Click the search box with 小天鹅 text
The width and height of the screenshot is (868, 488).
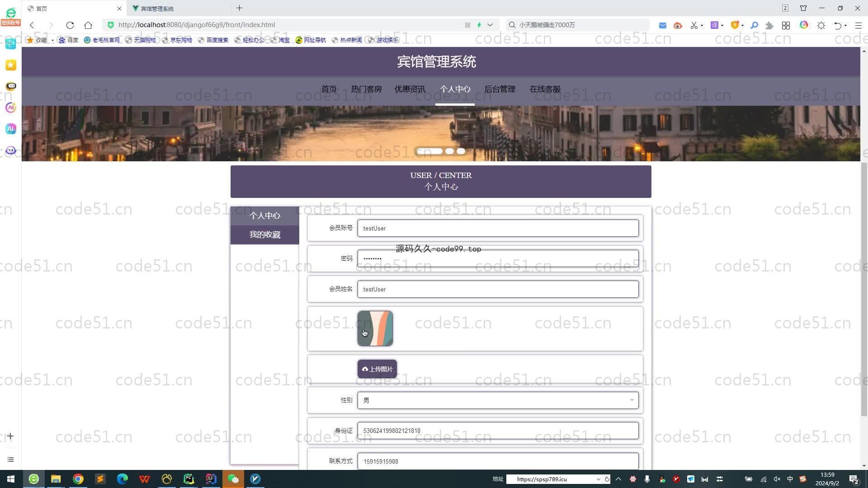pyautogui.click(x=579, y=25)
